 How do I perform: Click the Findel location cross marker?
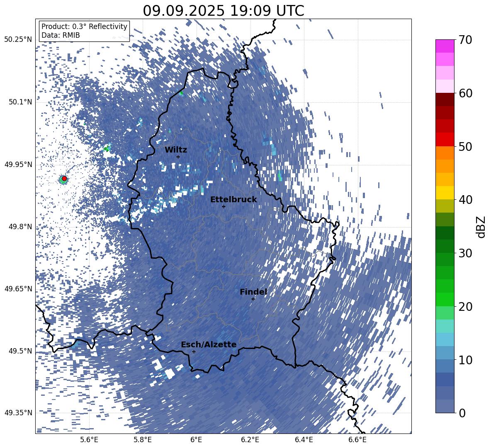coord(253,299)
